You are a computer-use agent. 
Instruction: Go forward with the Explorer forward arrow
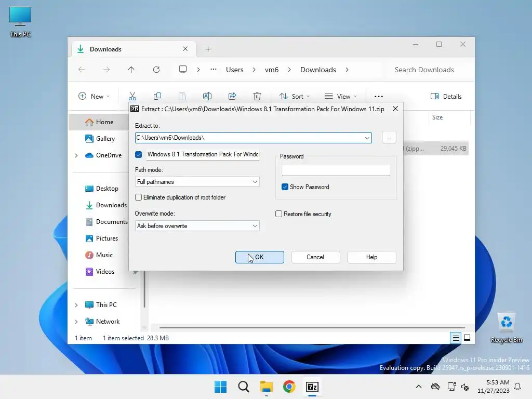[106, 70]
